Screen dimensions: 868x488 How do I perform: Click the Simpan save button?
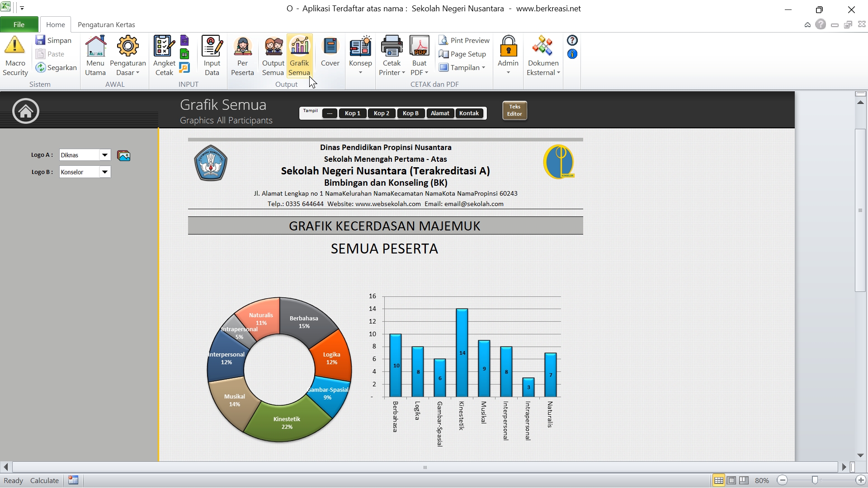(x=54, y=41)
